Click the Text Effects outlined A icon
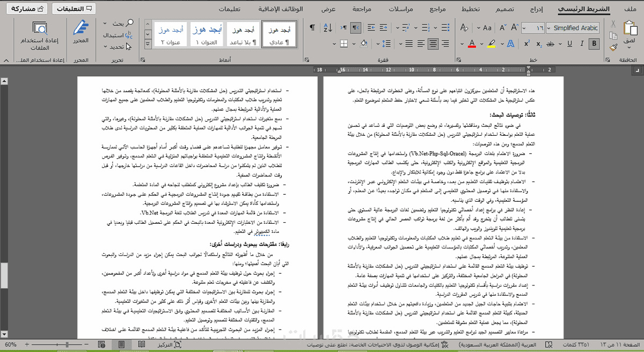644x352 pixels. tap(511, 44)
